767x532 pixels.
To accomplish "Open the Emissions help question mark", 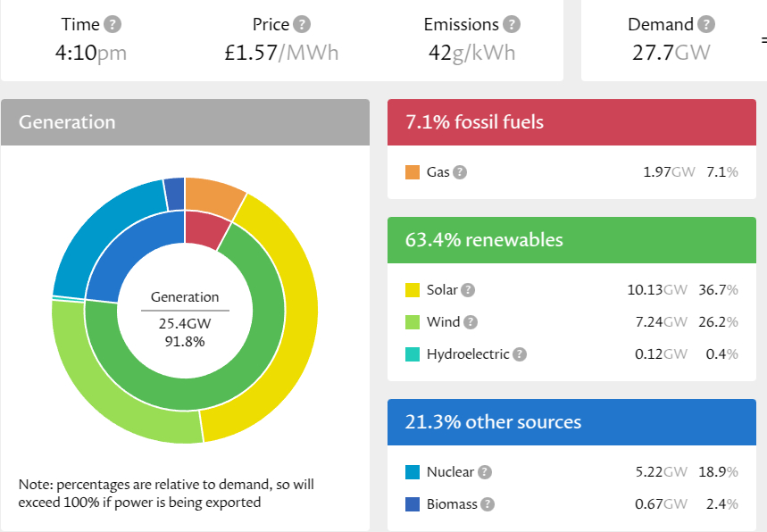I will point(512,25).
